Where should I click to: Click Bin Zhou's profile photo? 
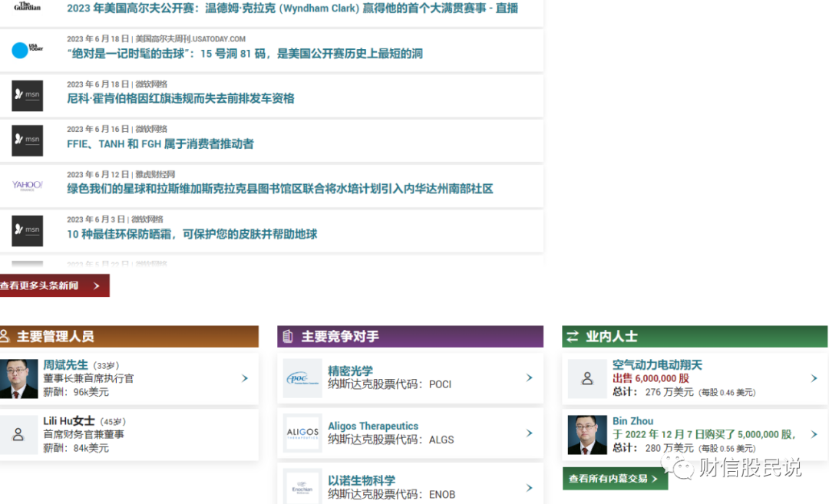[x=587, y=433]
